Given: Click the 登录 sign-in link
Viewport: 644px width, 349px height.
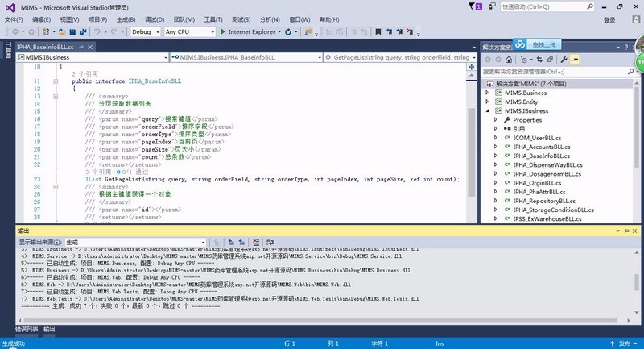Looking at the screenshot, I should [609, 19].
